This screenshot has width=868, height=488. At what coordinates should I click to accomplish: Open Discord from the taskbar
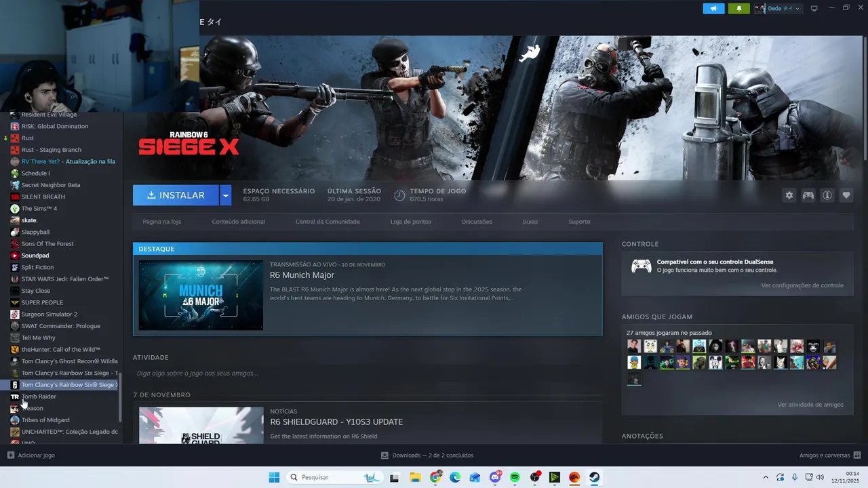pyautogui.click(x=495, y=477)
